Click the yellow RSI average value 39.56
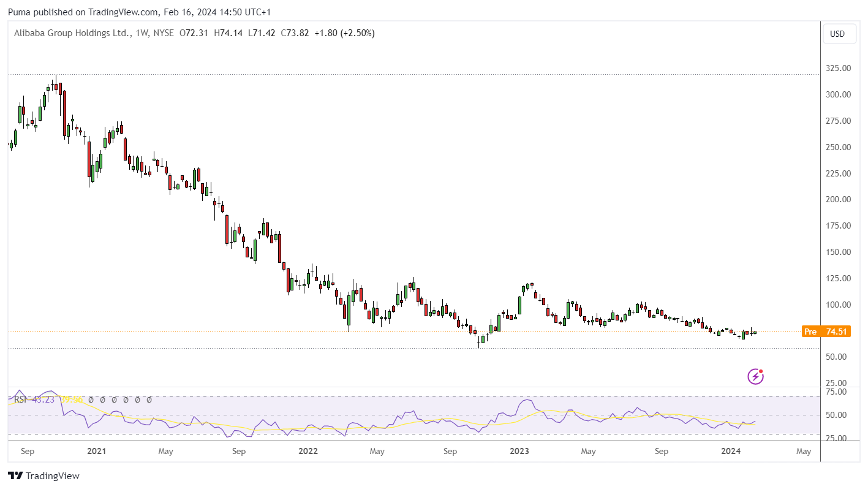The image size is (868, 489). pos(72,400)
